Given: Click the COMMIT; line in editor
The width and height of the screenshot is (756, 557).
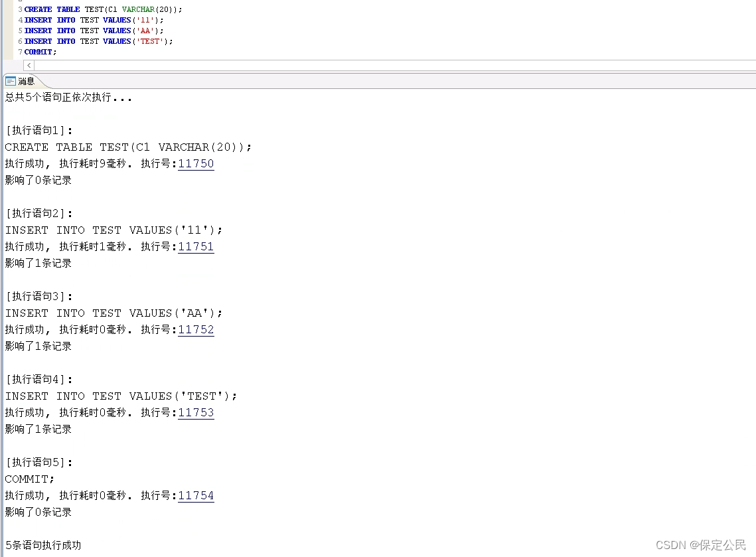Looking at the screenshot, I should click(x=40, y=52).
